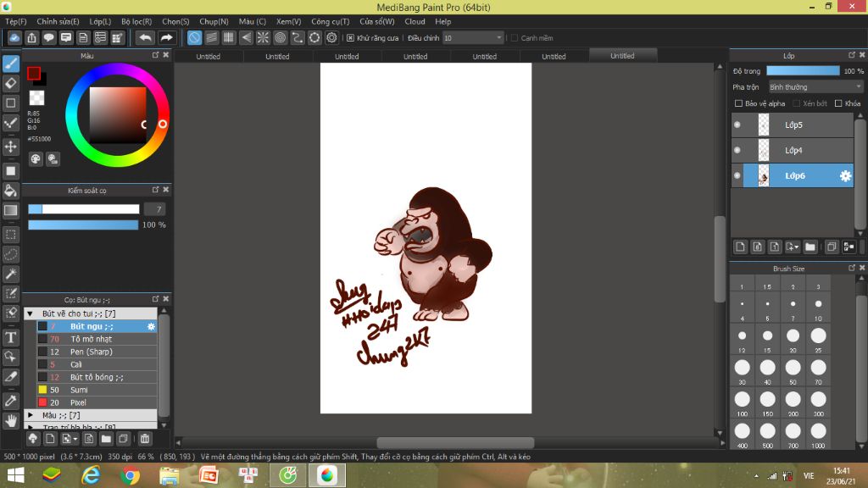Open Pha trộn blending mode dropdown
This screenshot has width=868, height=488.
(815, 87)
